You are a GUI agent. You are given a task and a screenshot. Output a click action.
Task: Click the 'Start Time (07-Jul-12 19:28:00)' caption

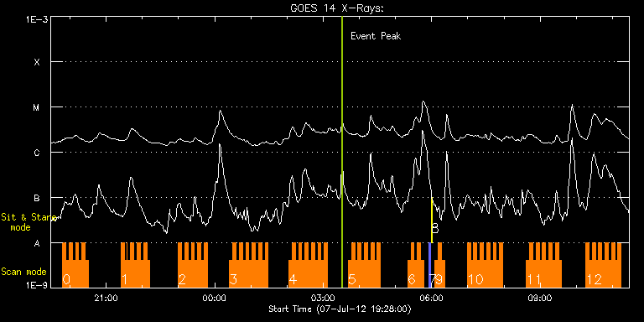pyautogui.click(x=340, y=309)
